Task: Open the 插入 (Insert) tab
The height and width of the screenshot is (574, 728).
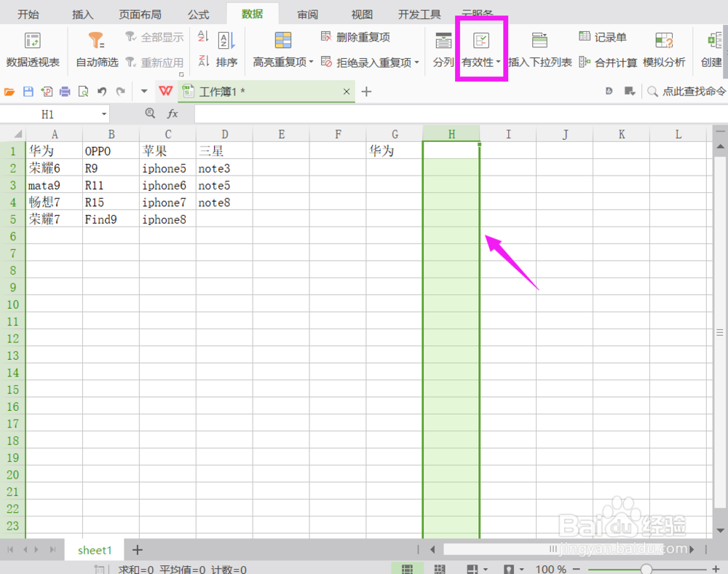Action: pyautogui.click(x=83, y=15)
